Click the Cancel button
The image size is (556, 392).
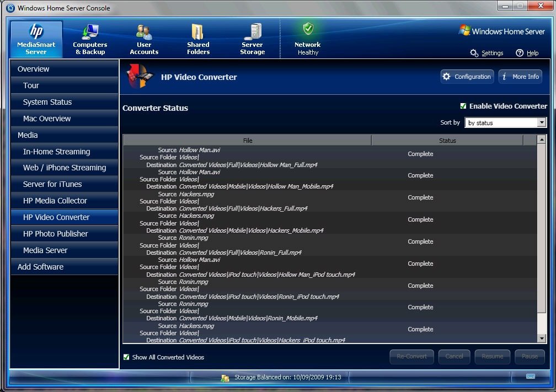[x=455, y=357]
